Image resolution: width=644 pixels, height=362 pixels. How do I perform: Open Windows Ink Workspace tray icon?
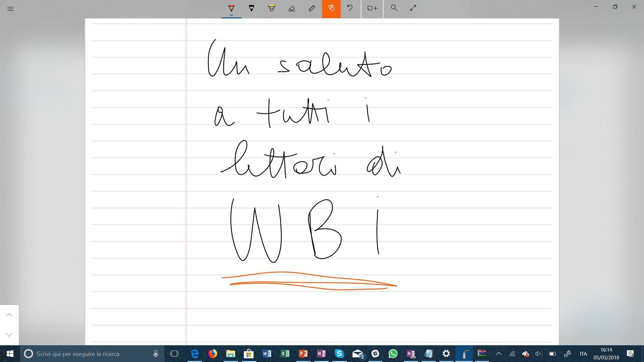[x=568, y=354]
